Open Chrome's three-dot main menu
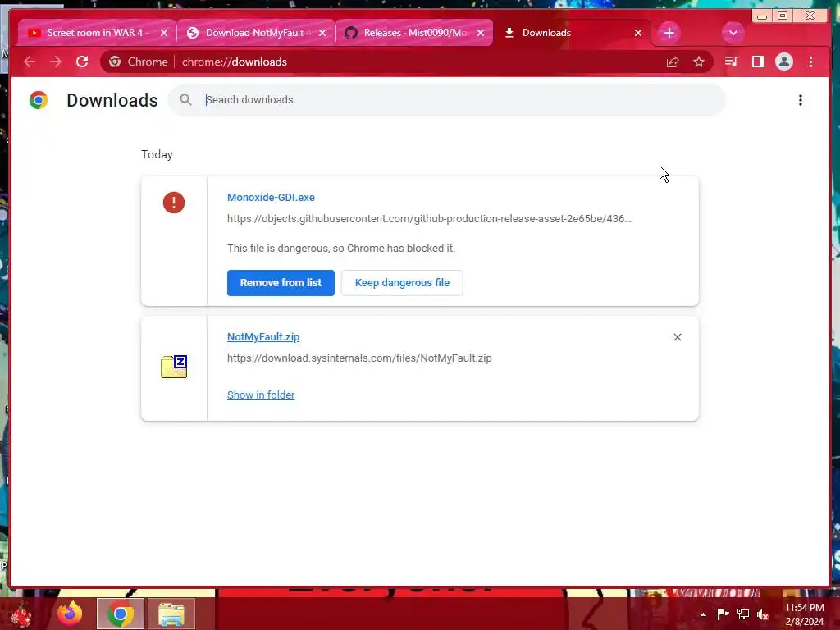 [x=810, y=62]
